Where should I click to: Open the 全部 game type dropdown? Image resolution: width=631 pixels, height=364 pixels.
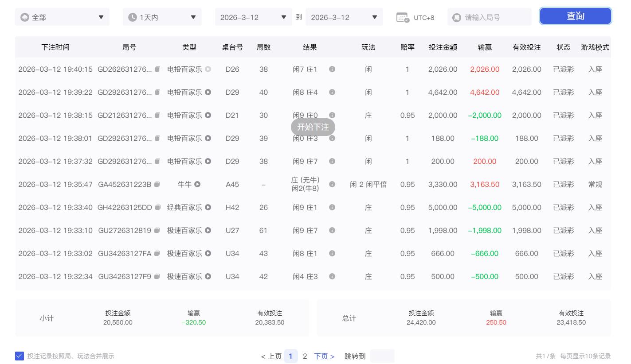pyautogui.click(x=62, y=17)
